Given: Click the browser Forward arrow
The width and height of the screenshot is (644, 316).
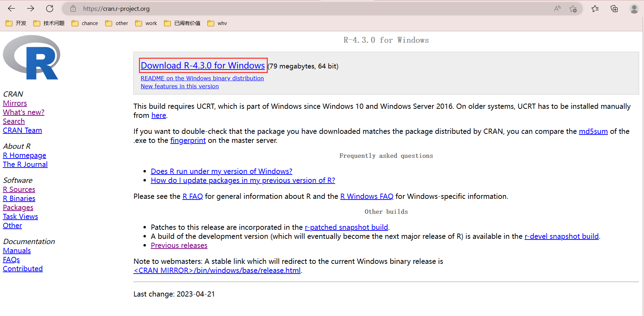Looking at the screenshot, I should [x=31, y=9].
